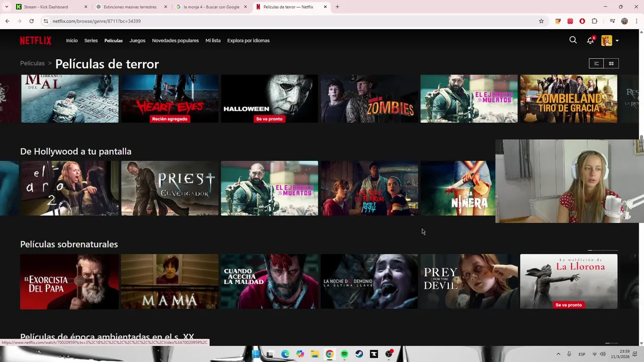Click the microphone tray icon
This screenshot has height=362, width=644.
point(569,354)
